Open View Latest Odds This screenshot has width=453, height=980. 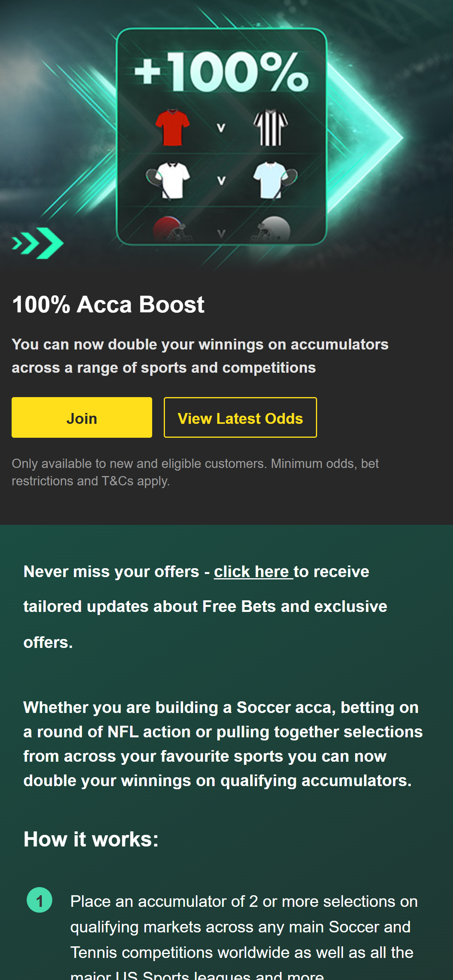click(x=240, y=417)
